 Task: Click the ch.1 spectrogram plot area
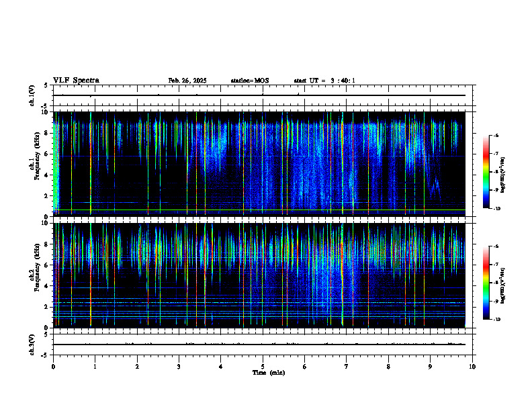click(x=259, y=164)
